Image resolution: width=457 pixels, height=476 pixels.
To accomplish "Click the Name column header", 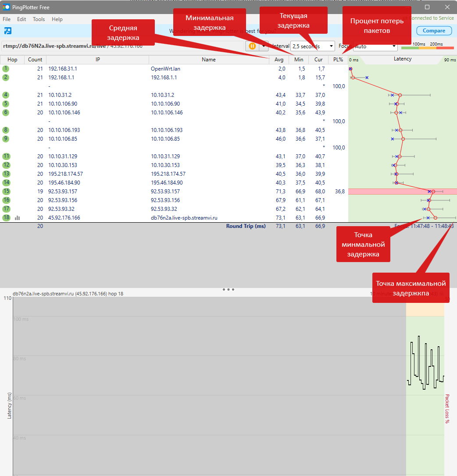I will 209,60.
